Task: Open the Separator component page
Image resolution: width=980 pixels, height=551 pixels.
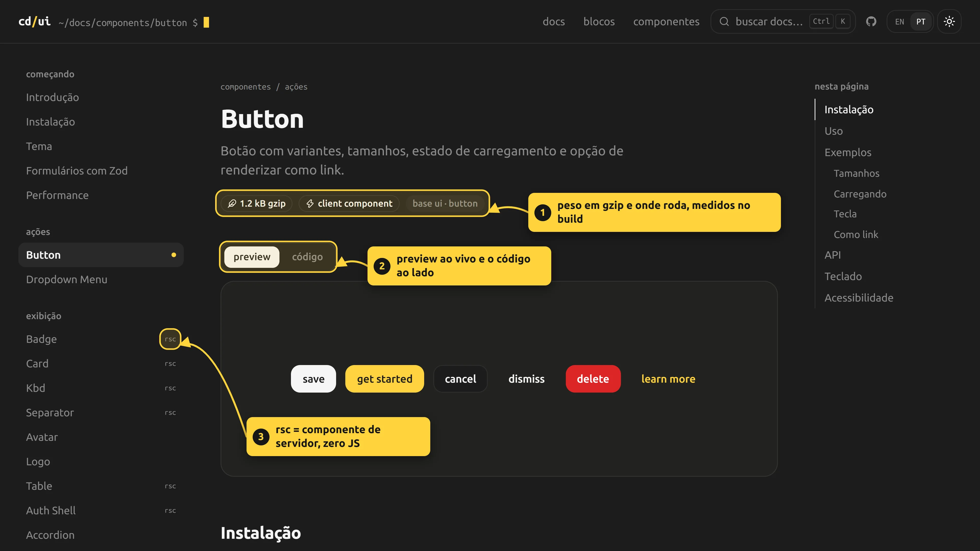Action: click(101, 412)
